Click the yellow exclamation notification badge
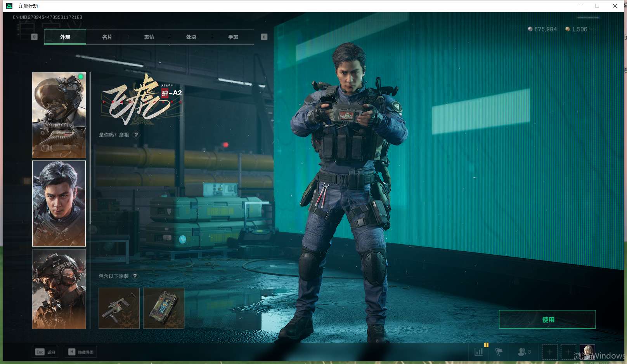The height and width of the screenshot is (364, 627). point(486,345)
